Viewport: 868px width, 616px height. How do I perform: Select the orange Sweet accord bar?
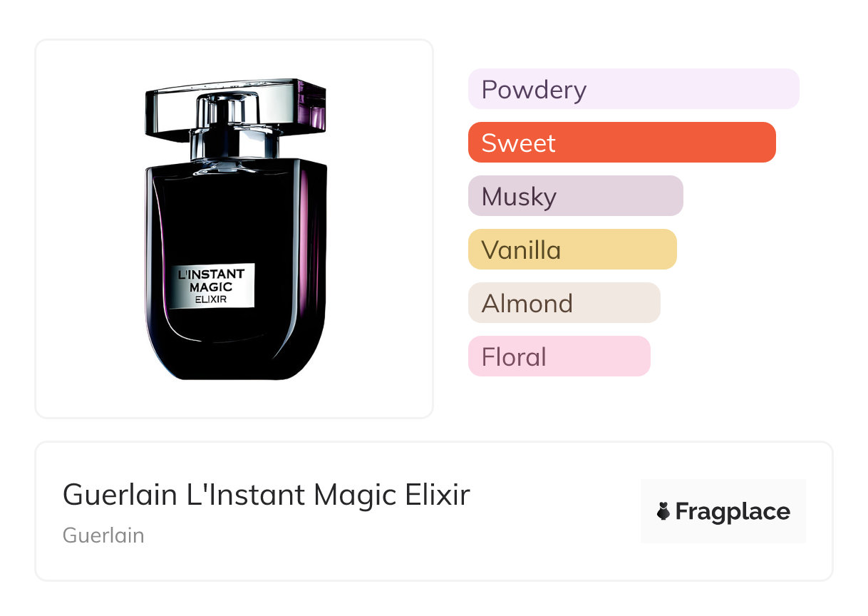click(621, 143)
